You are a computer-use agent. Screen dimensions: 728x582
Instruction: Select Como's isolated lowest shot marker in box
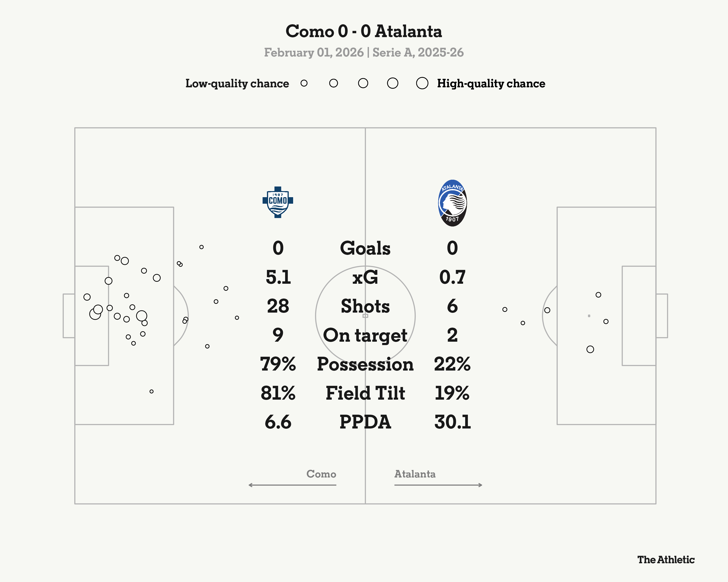pyautogui.click(x=152, y=391)
